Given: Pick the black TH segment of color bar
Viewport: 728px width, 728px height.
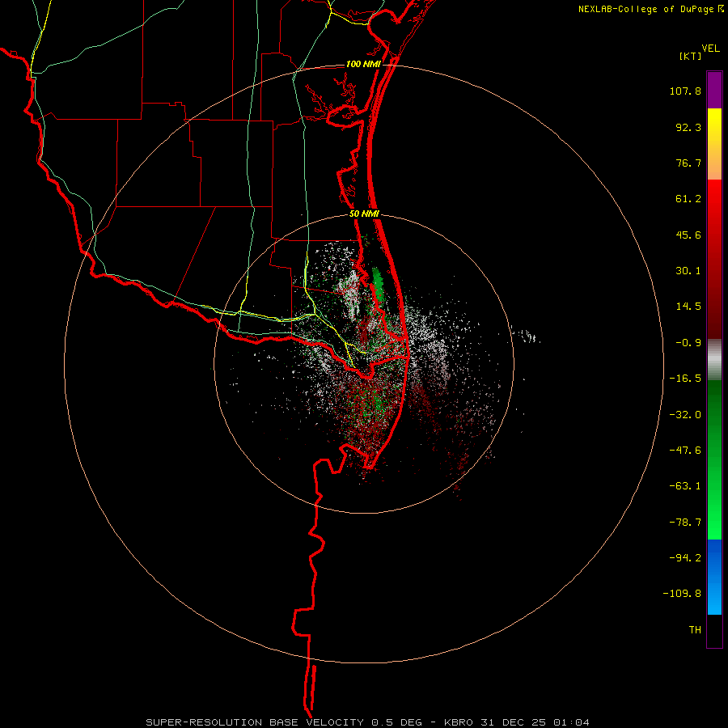Looking at the screenshot, I should click(x=714, y=631).
